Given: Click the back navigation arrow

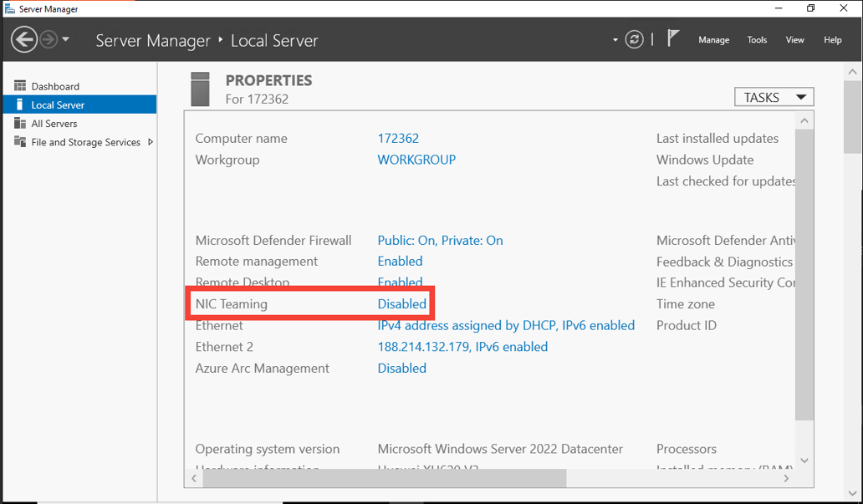Looking at the screenshot, I should coord(23,39).
